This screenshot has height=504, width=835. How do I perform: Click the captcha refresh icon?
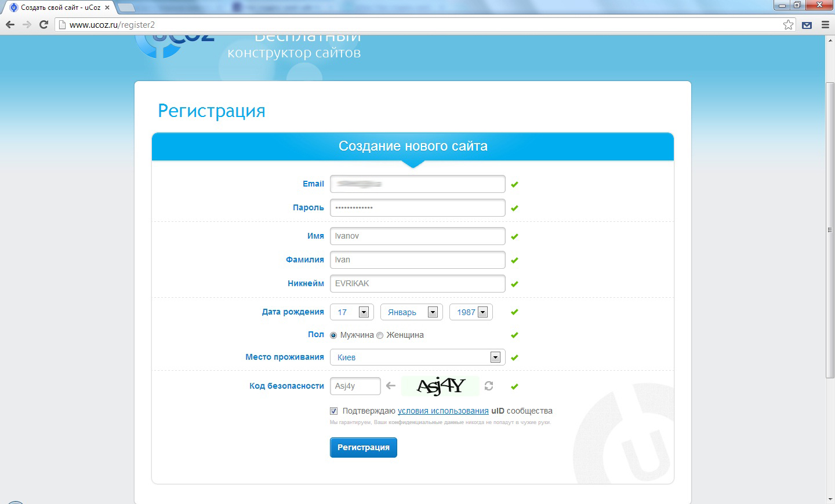tap(489, 386)
